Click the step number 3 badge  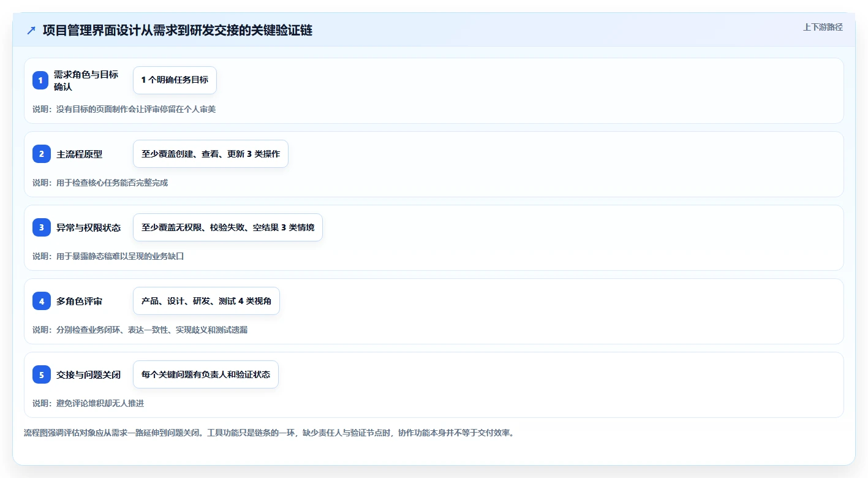click(41, 227)
